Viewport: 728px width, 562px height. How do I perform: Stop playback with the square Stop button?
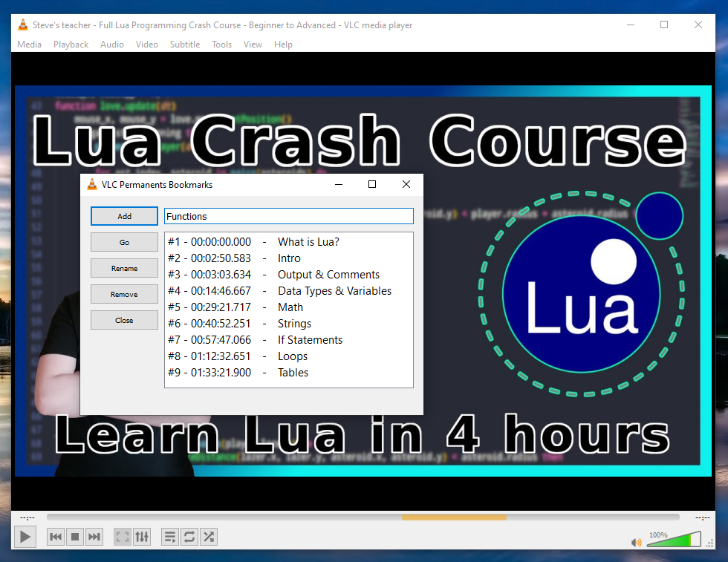(75, 537)
